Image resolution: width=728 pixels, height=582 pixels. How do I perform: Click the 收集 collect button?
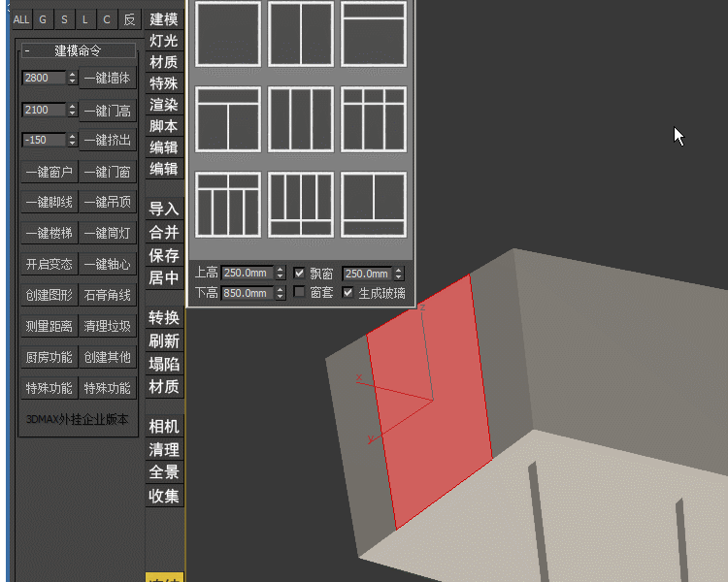click(164, 496)
